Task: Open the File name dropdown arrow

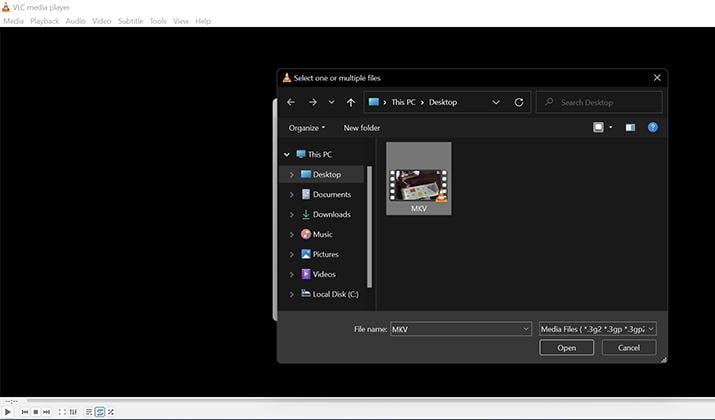Action: (x=526, y=329)
